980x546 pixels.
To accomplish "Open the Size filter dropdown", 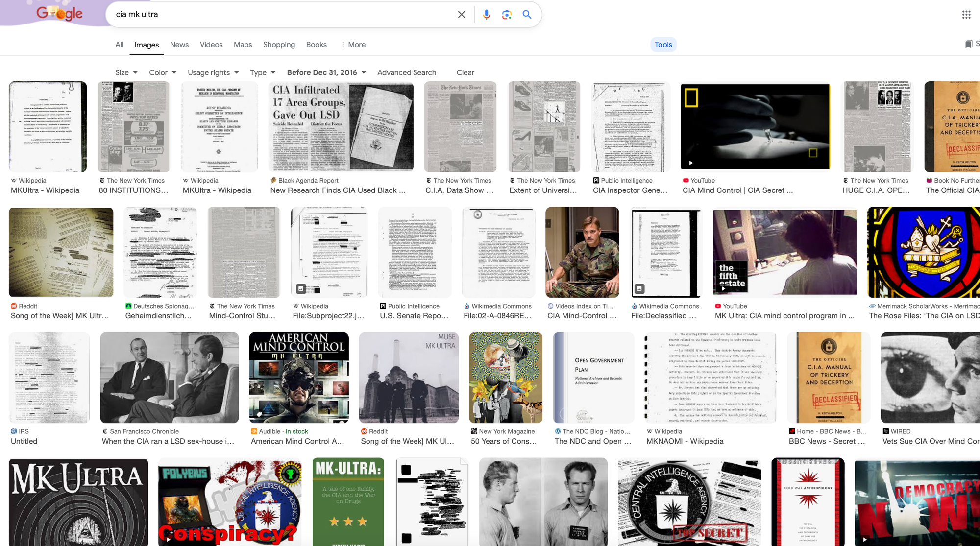I will [x=126, y=72].
